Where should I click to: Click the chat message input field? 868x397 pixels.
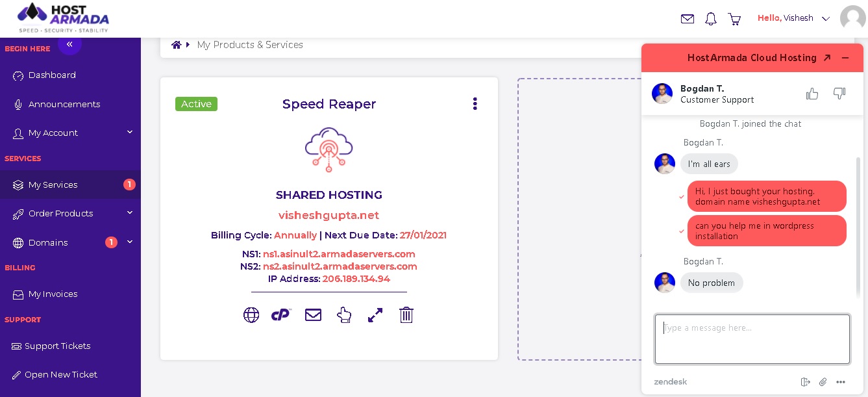[x=752, y=339]
